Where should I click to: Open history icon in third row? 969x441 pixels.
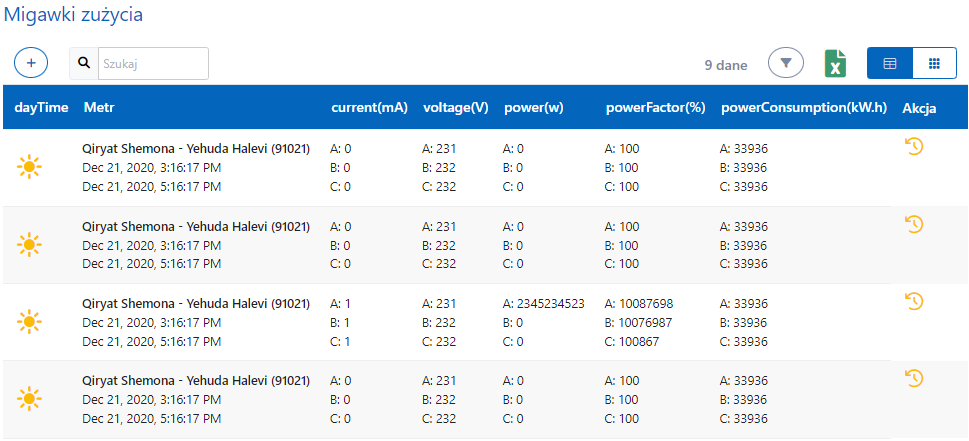(x=913, y=300)
